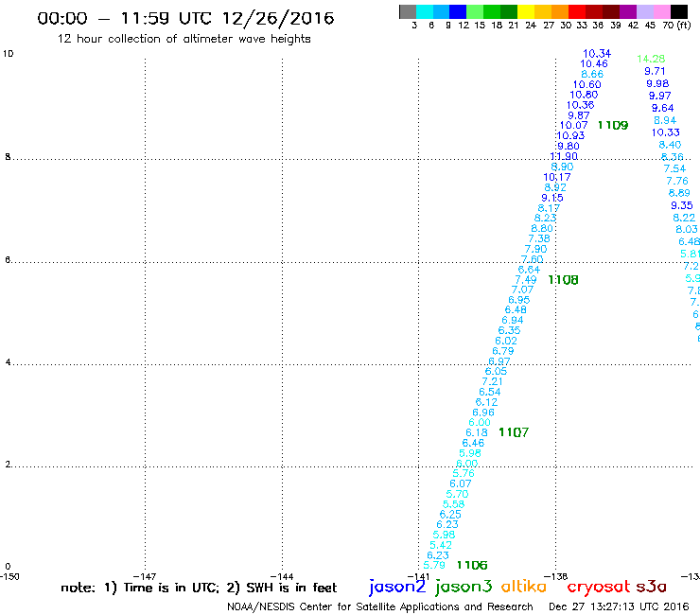Click the NOAA/NESDIS Center credit line
Screen dimensions: 700x615
coord(380,607)
